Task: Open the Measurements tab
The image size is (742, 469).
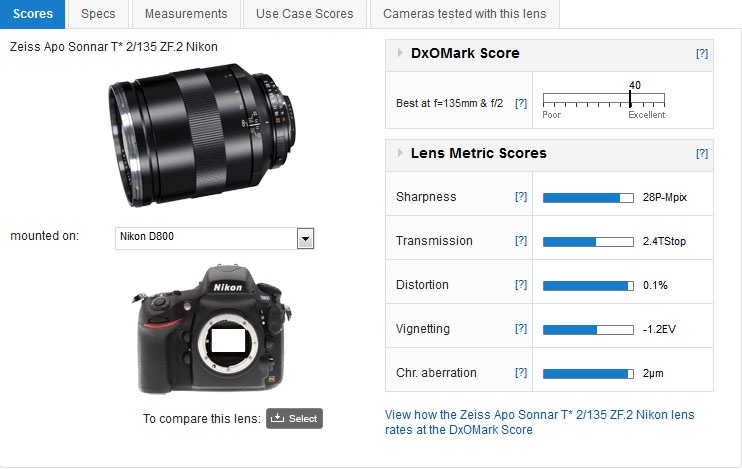Action: tap(186, 14)
